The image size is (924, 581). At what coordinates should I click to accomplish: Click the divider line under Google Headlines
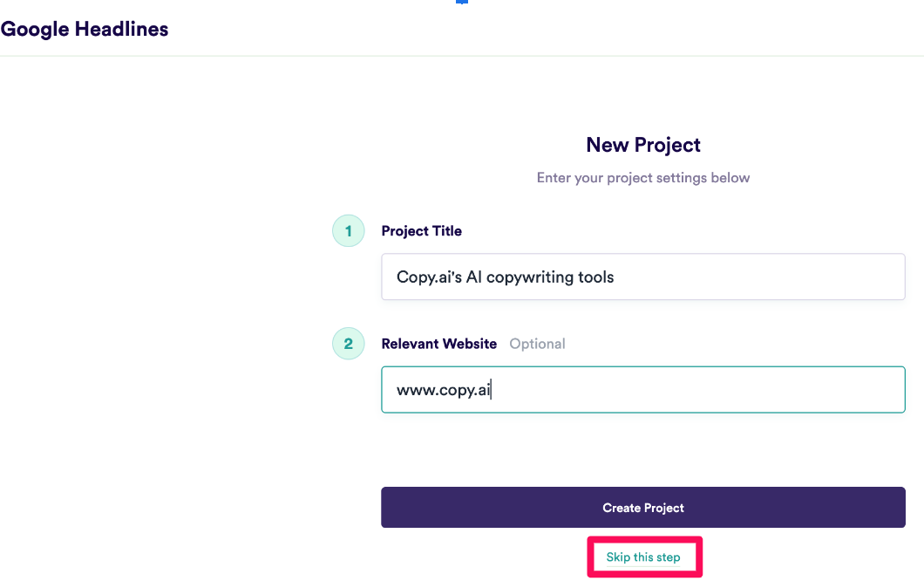tap(462, 56)
